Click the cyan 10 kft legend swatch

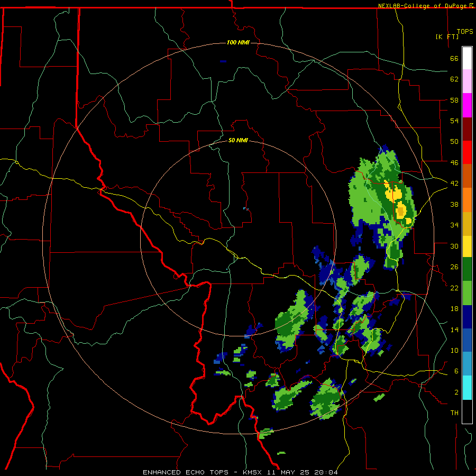pos(467,388)
